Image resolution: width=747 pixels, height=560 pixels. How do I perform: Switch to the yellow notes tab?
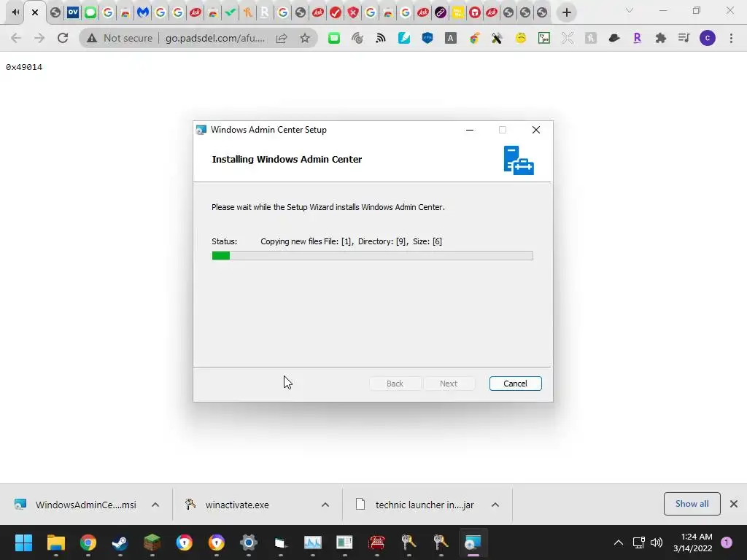pyautogui.click(x=458, y=12)
